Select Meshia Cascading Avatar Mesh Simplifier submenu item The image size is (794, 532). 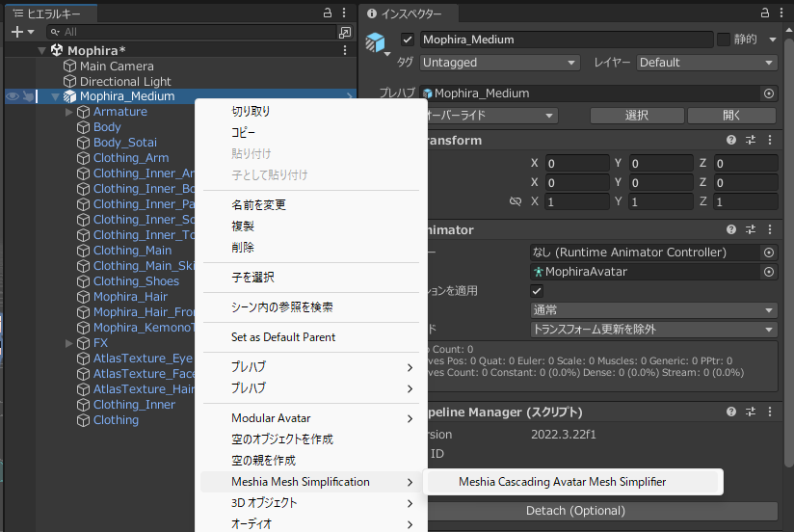pyautogui.click(x=573, y=482)
